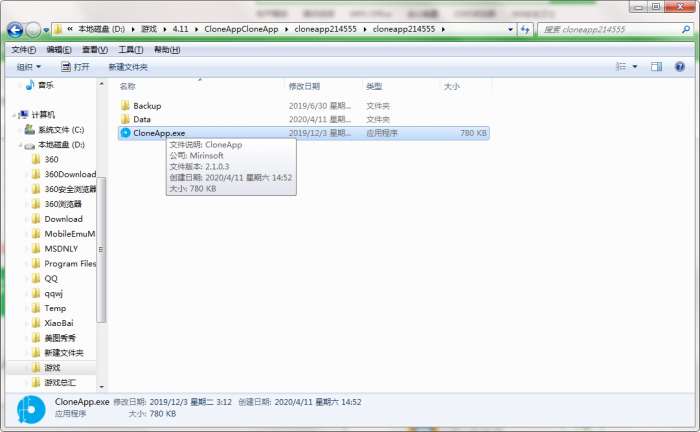Select the Program Files folder
The image size is (700, 432).
coord(70,264)
